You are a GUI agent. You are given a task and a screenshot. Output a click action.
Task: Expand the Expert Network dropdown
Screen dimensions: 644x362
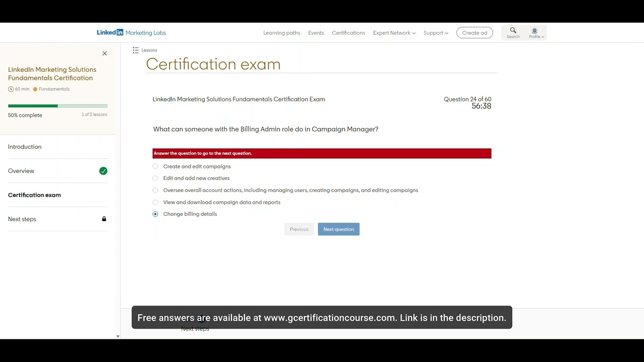point(394,33)
